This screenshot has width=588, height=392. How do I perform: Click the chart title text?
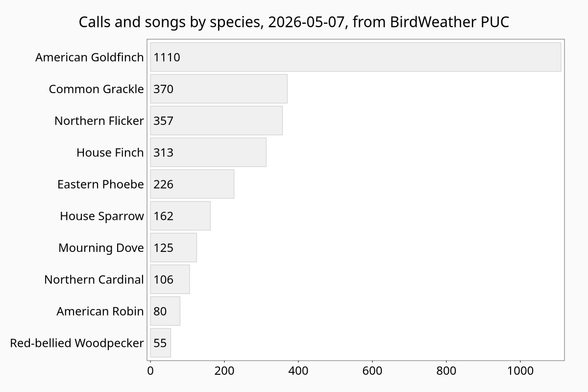click(294, 22)
